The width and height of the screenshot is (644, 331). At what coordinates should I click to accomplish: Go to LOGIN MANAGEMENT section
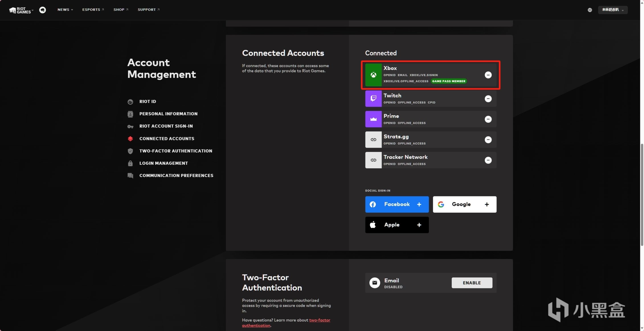tap(163, 163)
